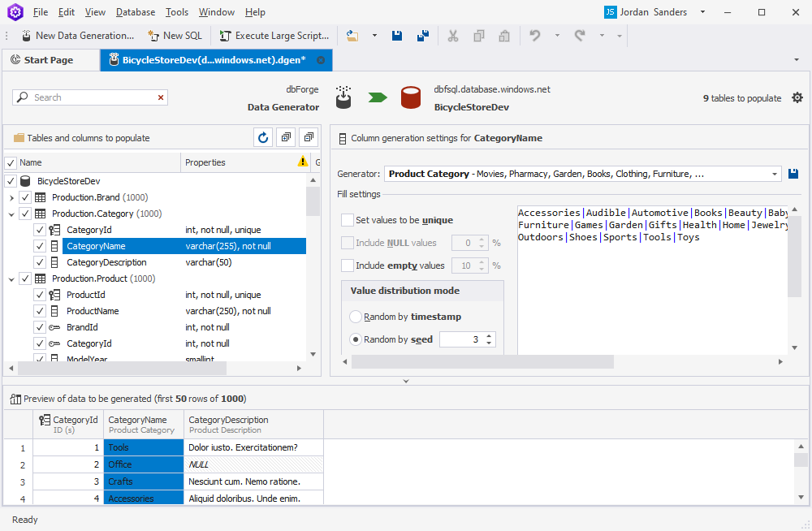Open the document tabs list dropdown
812x531 pixels.
tap(797, 60)
